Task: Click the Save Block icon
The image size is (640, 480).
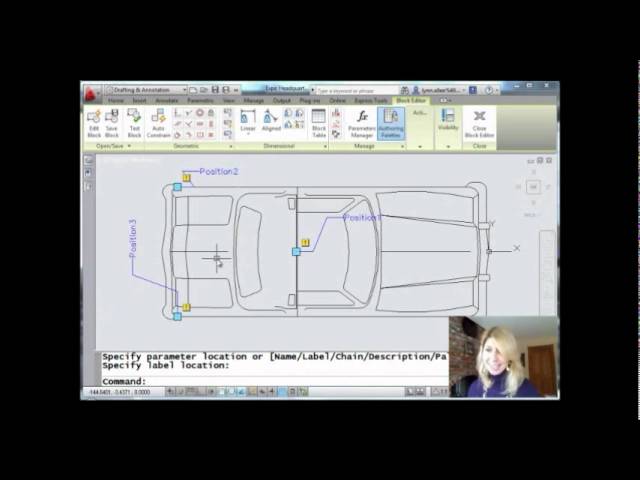Action: (111, 121)
